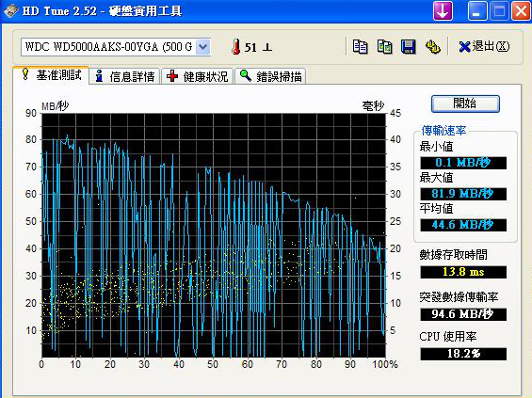Select the average value 44.6 MB/秒
This screenshot has width=532, height=398.
coord(463,225)
